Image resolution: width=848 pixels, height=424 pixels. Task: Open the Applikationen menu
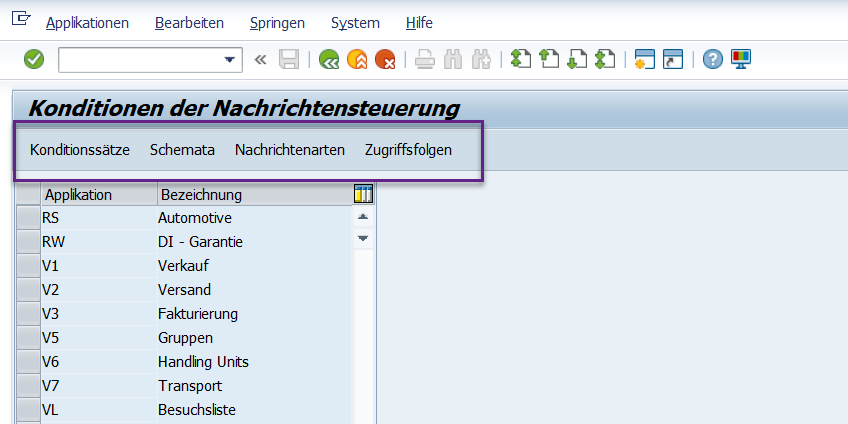[88, 23]
